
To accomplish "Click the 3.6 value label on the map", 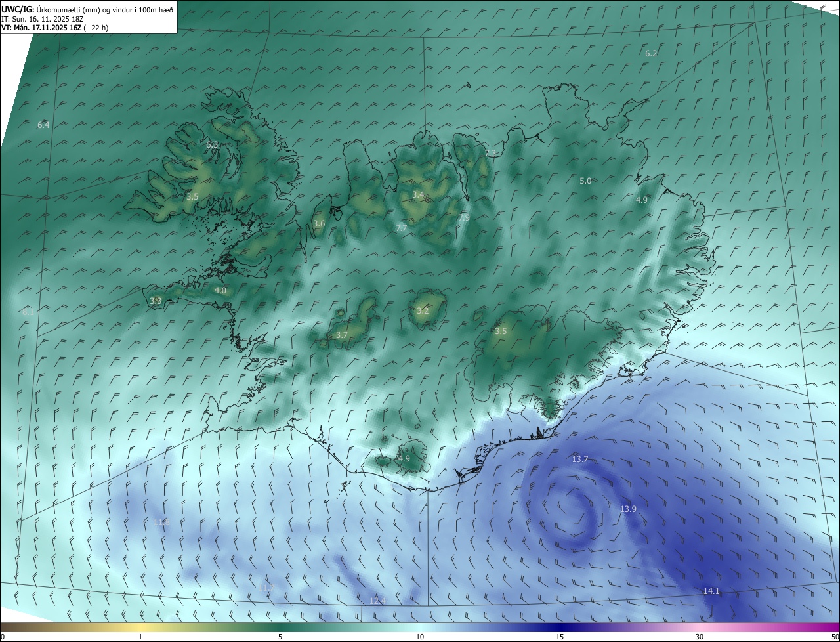I will (x=319, y=224).
